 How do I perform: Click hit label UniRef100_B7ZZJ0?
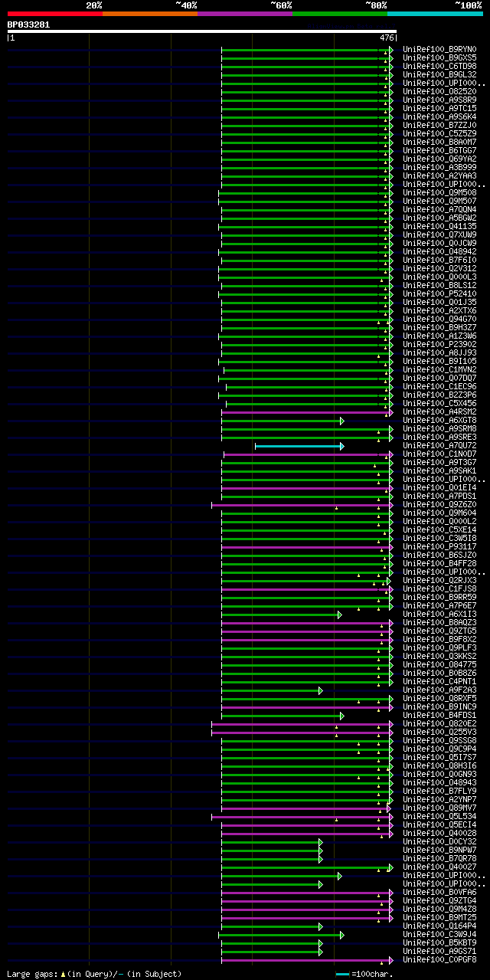(439, 126)
